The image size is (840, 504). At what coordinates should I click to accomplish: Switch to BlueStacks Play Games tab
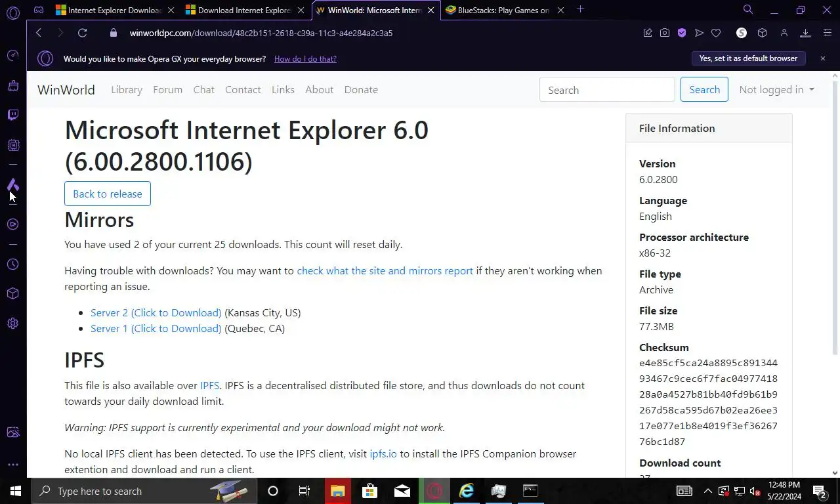pos(505,10)
